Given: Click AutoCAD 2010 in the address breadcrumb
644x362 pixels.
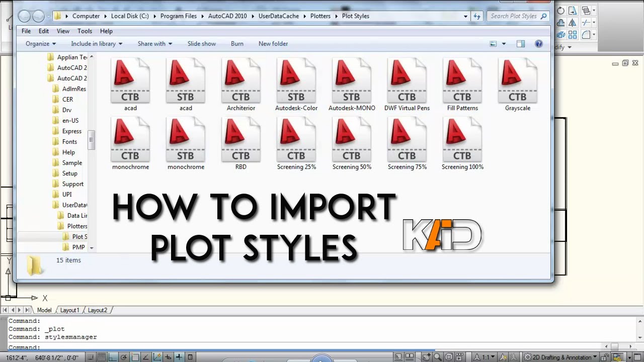Looking at the screenshot, I should coord(227,16).
